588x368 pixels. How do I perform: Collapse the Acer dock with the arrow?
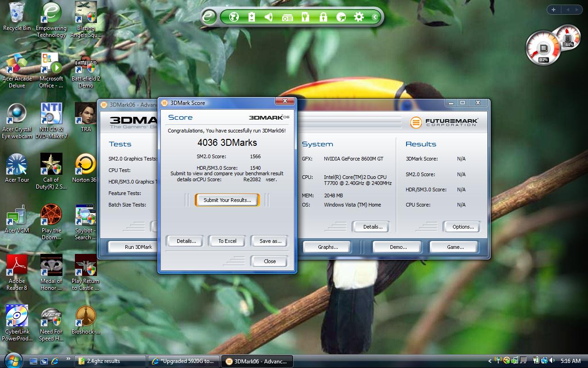[375, 17]
